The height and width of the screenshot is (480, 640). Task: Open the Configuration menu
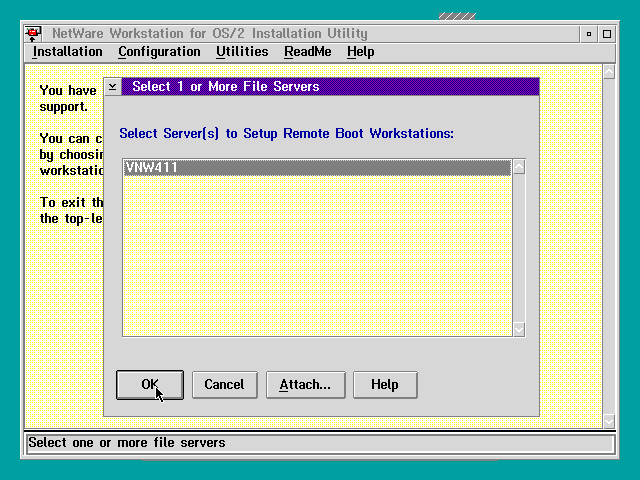[159, 52]
